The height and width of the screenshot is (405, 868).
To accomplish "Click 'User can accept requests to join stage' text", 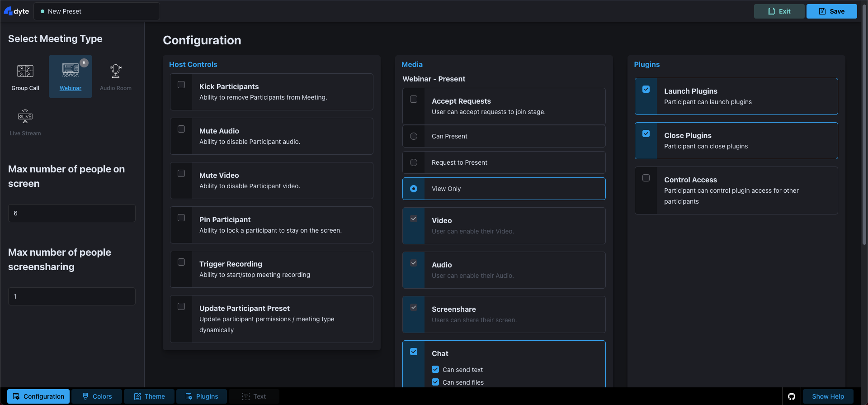I will pyautogui.click(x=488, y=112).
